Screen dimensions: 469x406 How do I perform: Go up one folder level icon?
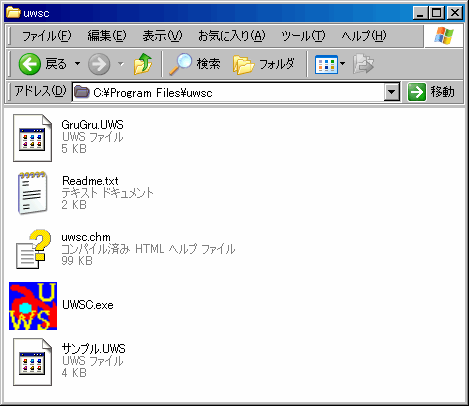[143, 64]
